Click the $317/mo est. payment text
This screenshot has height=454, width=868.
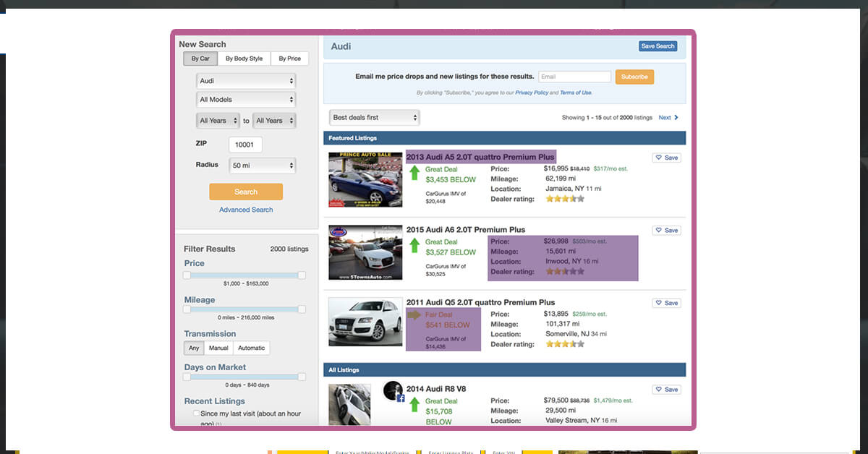[x=610, y=168]
